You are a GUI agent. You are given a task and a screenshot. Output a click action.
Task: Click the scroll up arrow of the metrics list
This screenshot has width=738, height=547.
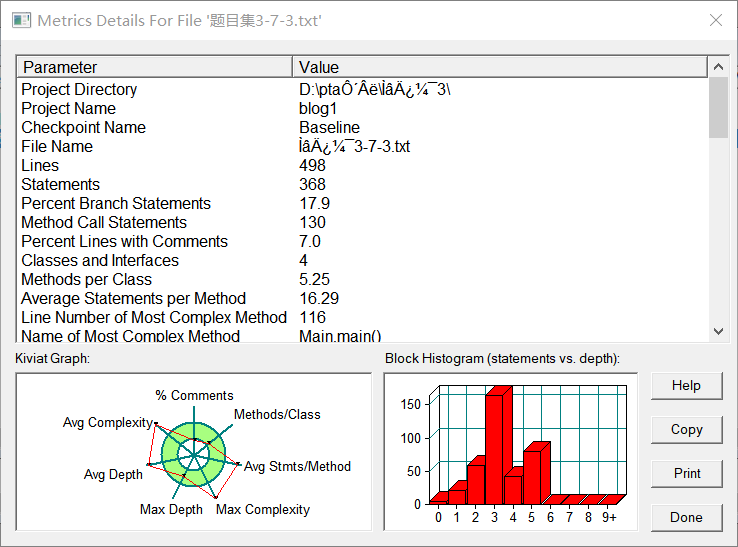(x=718, y=67)
